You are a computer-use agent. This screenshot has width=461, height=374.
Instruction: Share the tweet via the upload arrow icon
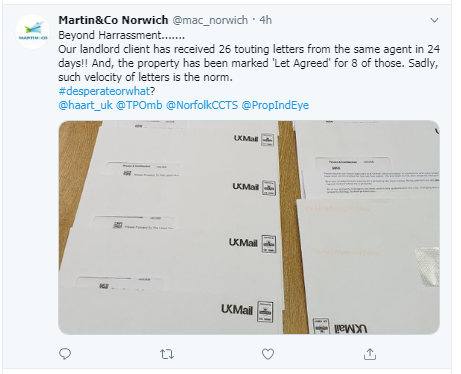point(370,354)
